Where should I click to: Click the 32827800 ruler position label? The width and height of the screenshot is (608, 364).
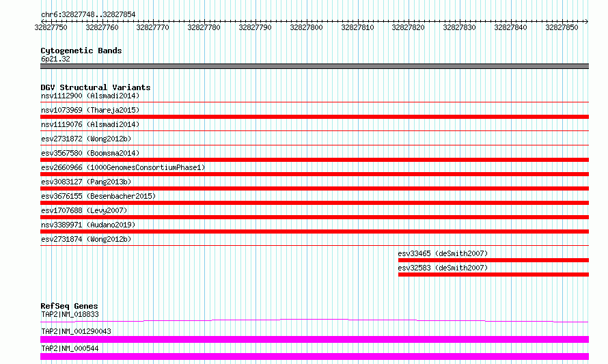click(x=306, y=27)
